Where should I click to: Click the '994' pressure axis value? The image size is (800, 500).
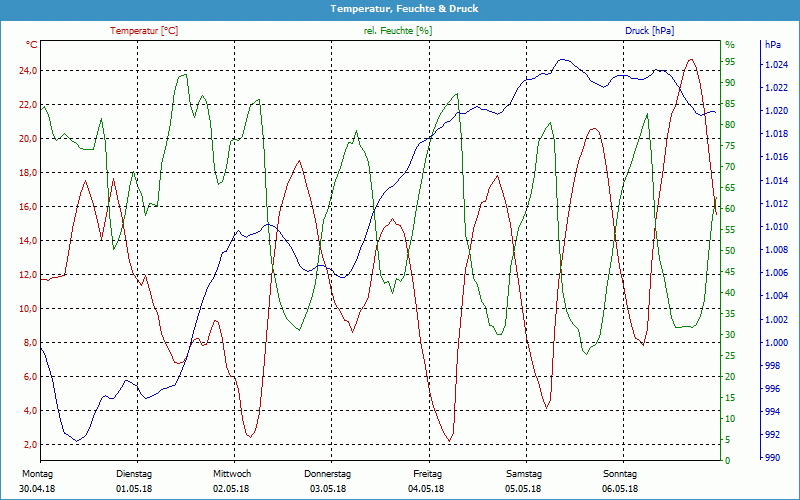click(x=772, y=411)
